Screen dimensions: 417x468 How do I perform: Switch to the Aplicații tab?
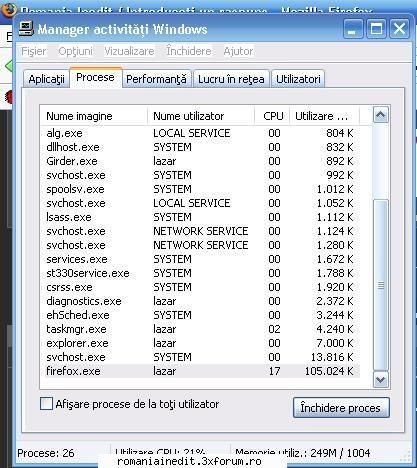pyautogui.click(x=46, y=79)
